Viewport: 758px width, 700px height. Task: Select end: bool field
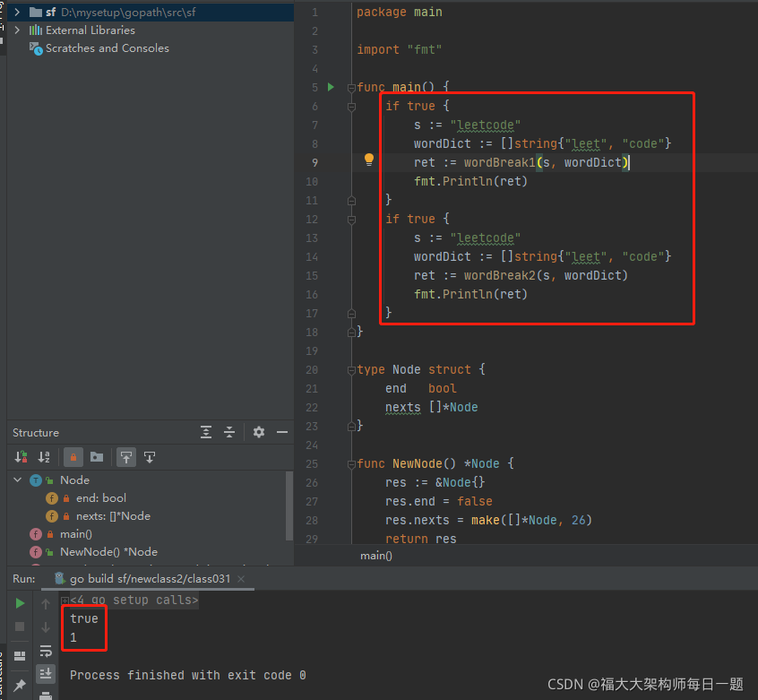[100, 498]
